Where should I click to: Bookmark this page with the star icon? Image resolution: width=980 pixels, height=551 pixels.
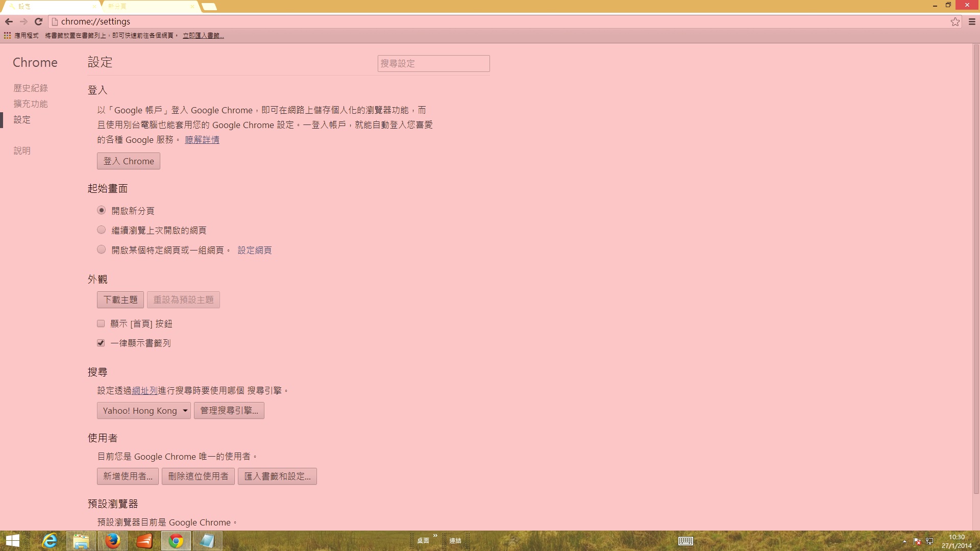click(x=955, y=21)
